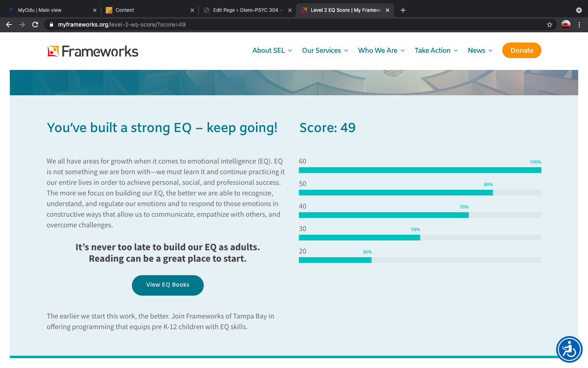Expand the About SEL menu
This screenshot has width=588, height=368.
click(272, 50)
